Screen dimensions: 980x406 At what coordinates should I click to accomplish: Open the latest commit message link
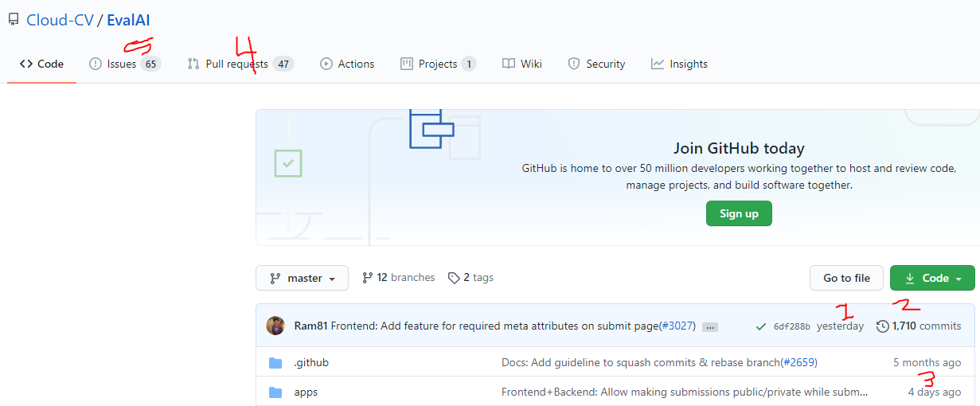tap(495, 326)
